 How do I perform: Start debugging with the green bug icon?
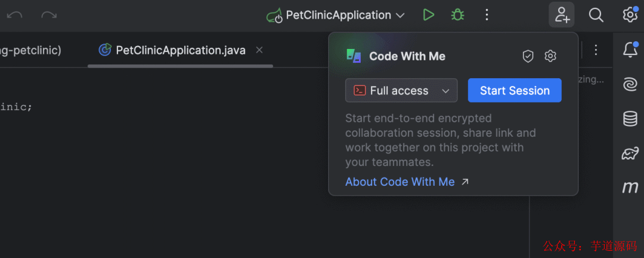click(457, 15)
